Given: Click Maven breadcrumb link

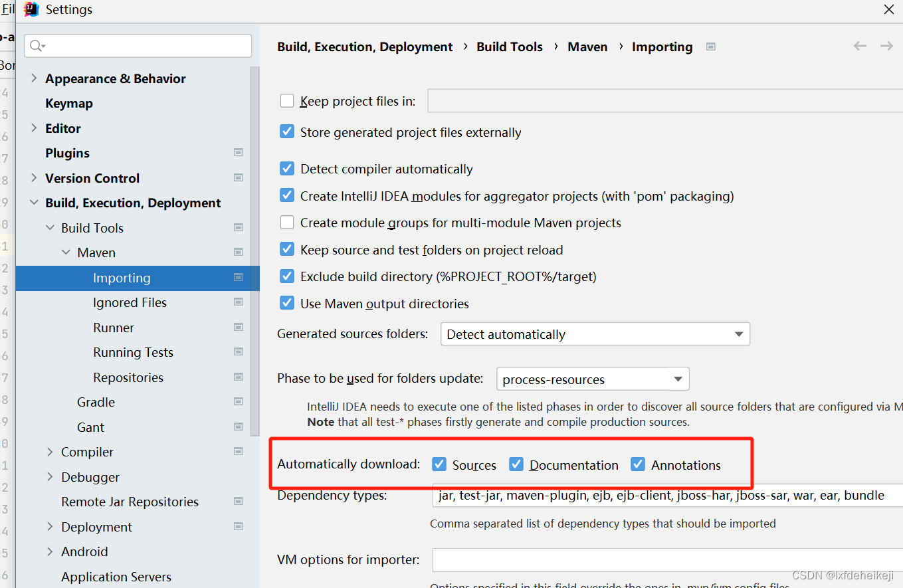Looking at the screenshot, I should click(x=587, y=47).
